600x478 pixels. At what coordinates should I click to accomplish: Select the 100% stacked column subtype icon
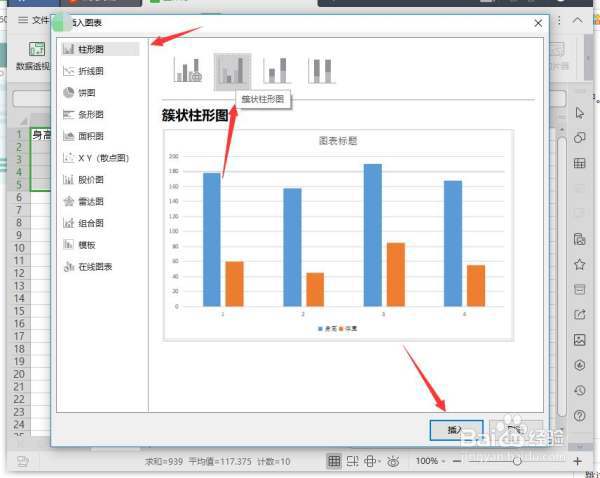pos(322,70)
